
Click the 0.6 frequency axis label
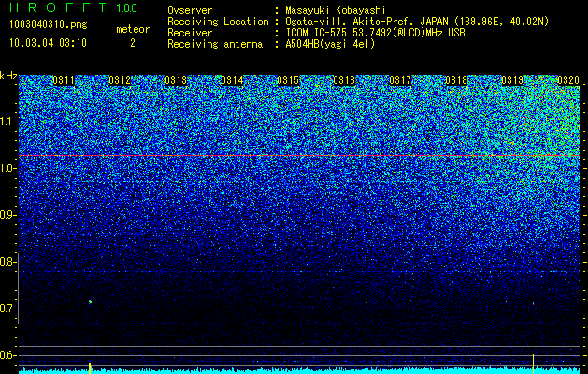click(8, 355)
